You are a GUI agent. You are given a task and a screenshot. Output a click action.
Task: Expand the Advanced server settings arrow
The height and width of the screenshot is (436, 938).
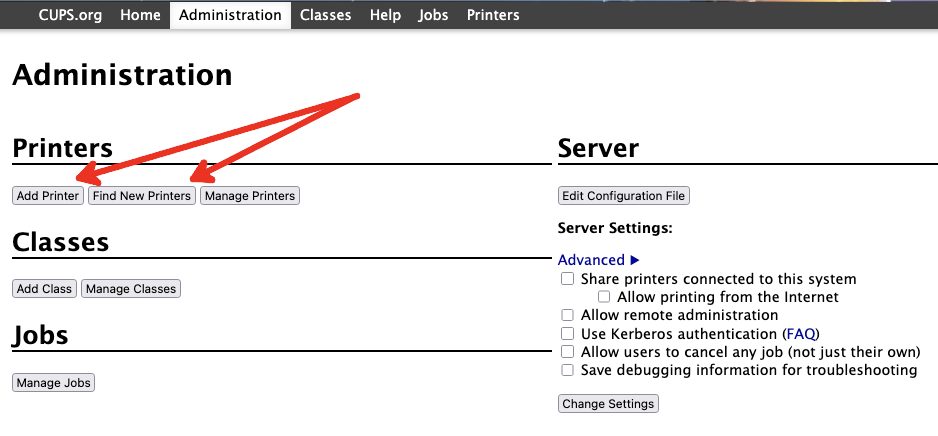[x=634, y=260]
